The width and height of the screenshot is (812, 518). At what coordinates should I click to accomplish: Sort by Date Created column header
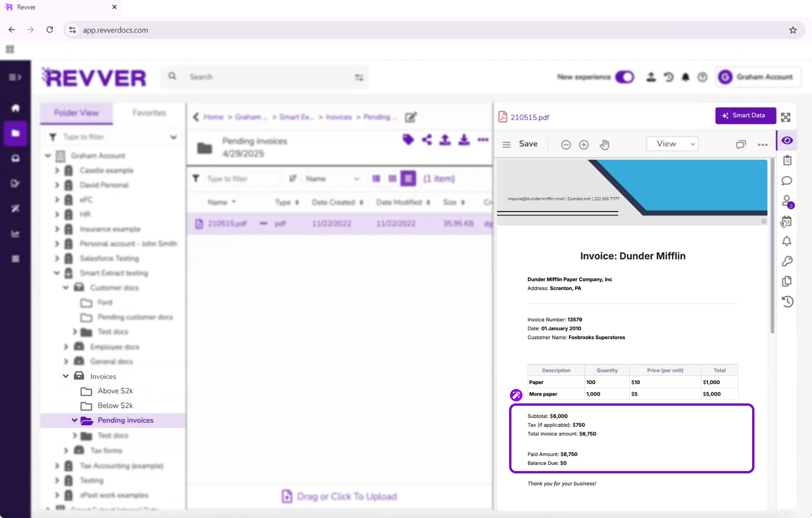click(337, 202)
